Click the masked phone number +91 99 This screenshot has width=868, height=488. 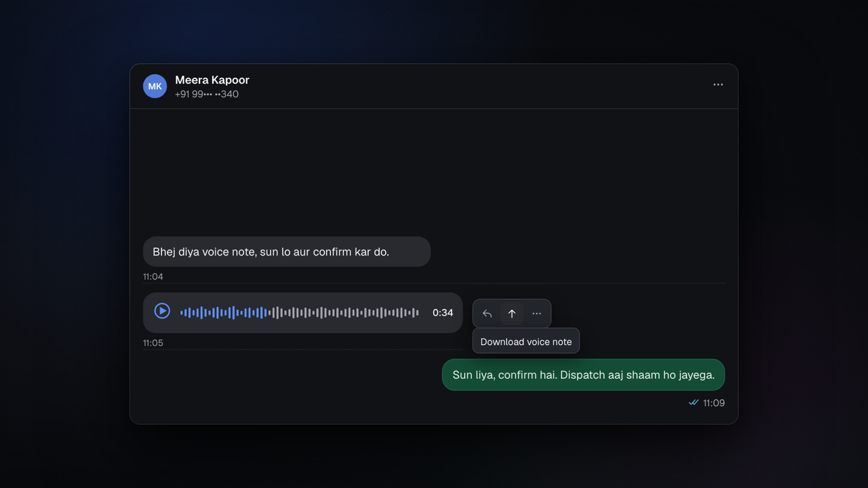click(x=207, y=95)
